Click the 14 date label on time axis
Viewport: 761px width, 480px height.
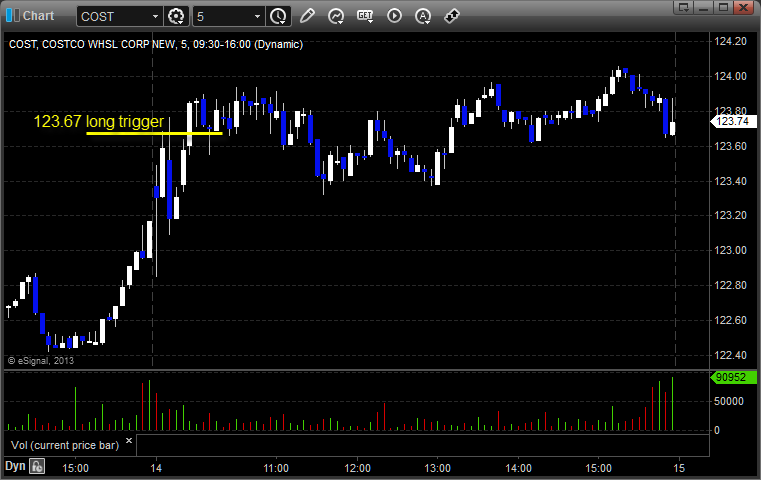click(x=156, y=468)
